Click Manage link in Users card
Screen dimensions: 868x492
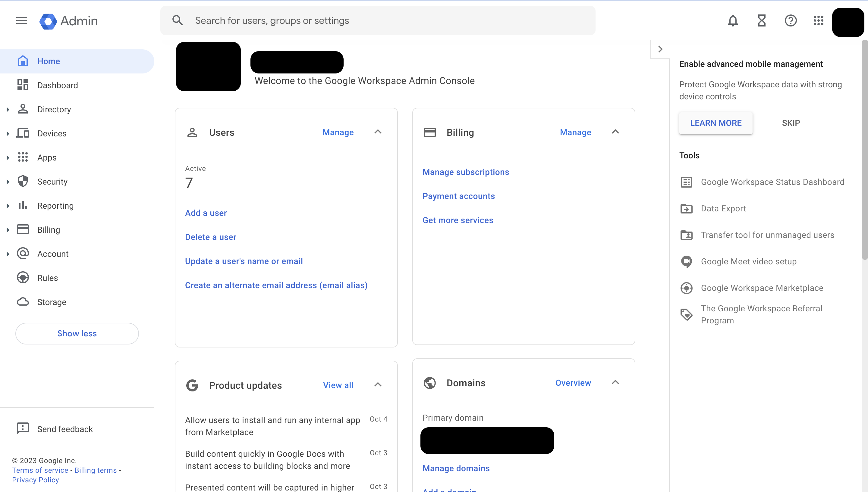point(338,132)
